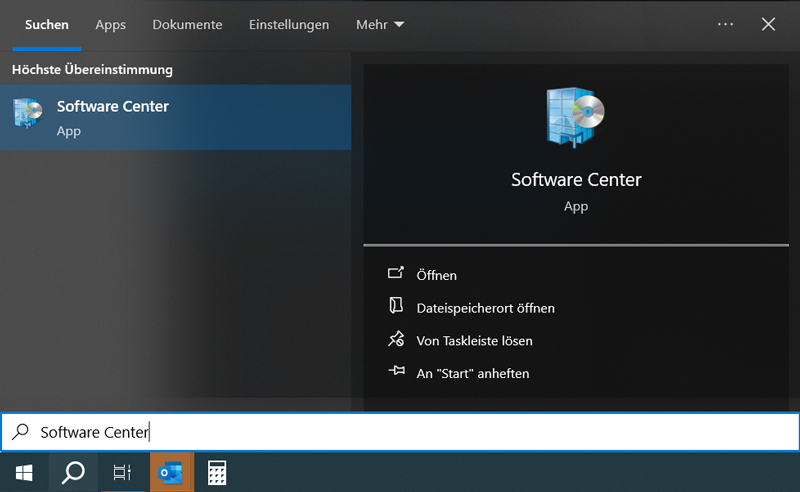Switch to the Suchen tab
Image resolution: width=800 pixels, height=492 pixels.
tap(47, 24)
